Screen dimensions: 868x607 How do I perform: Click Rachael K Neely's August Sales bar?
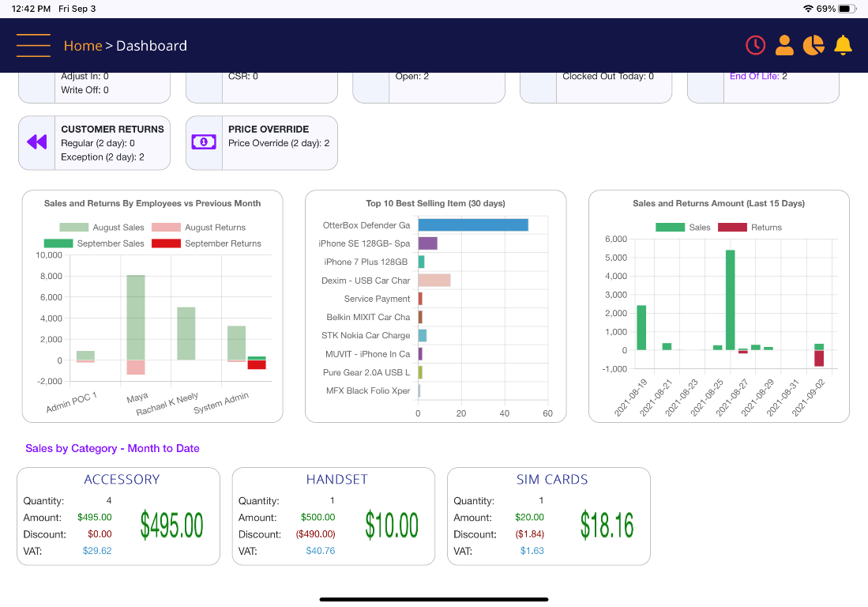186,334
